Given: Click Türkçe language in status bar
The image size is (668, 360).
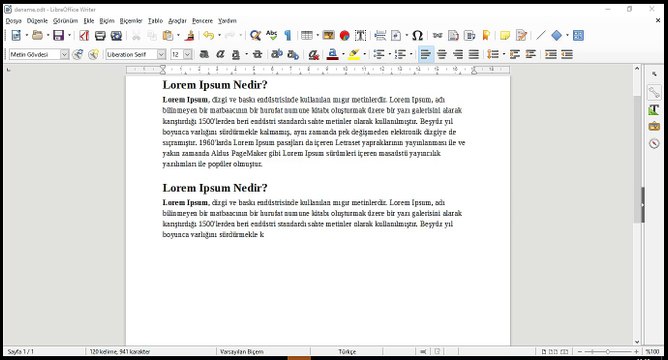Looking at the screenshot, I should (x=347, y=351).
